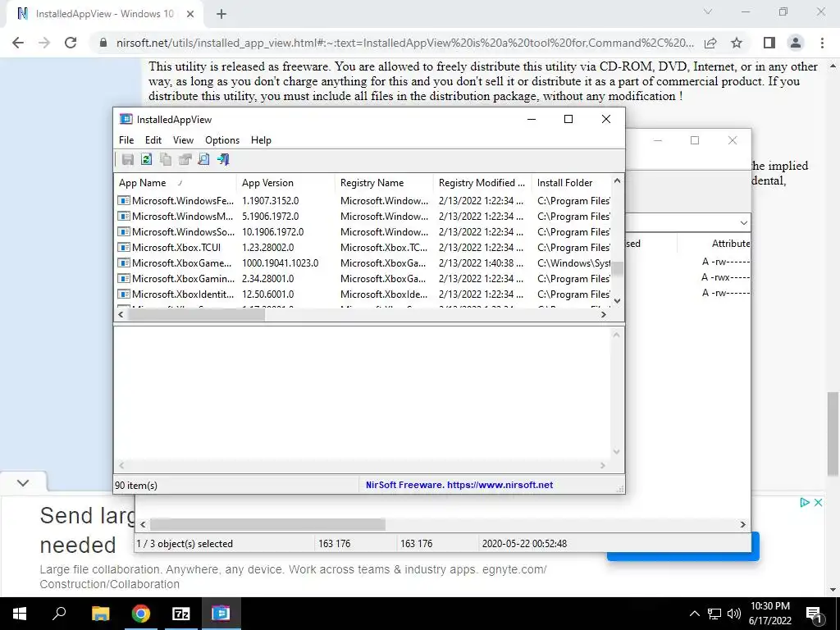Click the C:\Windows\Syst install folder cell

click(x=573, y=263)
